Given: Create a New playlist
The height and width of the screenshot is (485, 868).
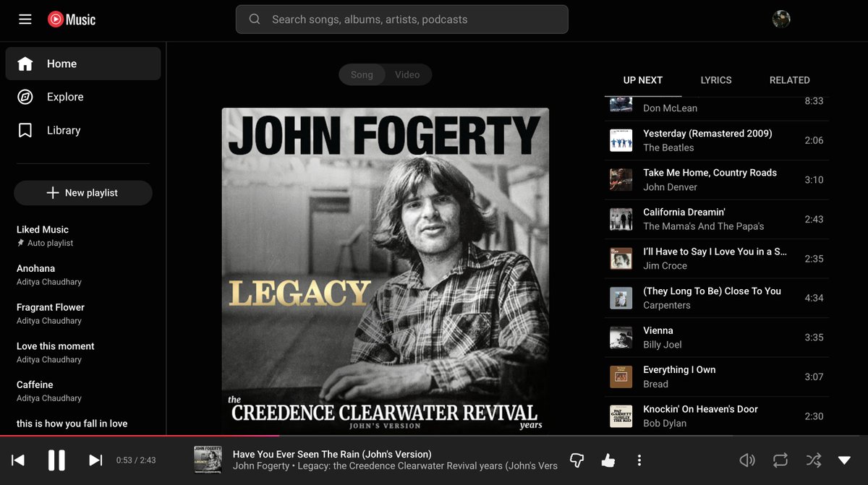Looking at the screenshot, I should point(83,193).
